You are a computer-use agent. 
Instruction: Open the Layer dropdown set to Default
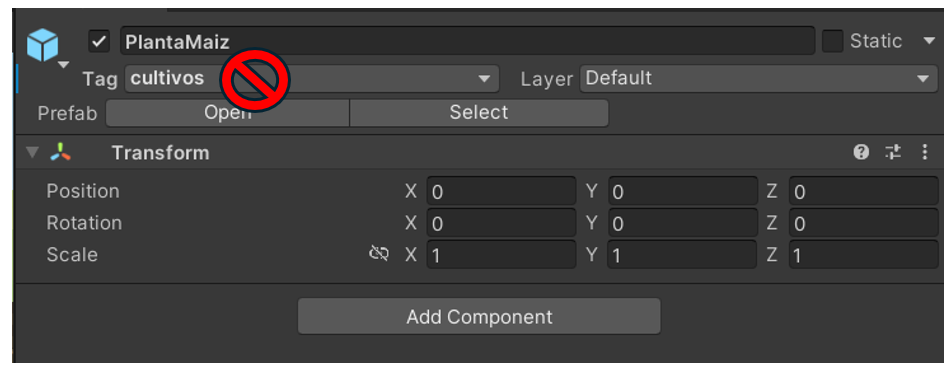click(759, 79)
